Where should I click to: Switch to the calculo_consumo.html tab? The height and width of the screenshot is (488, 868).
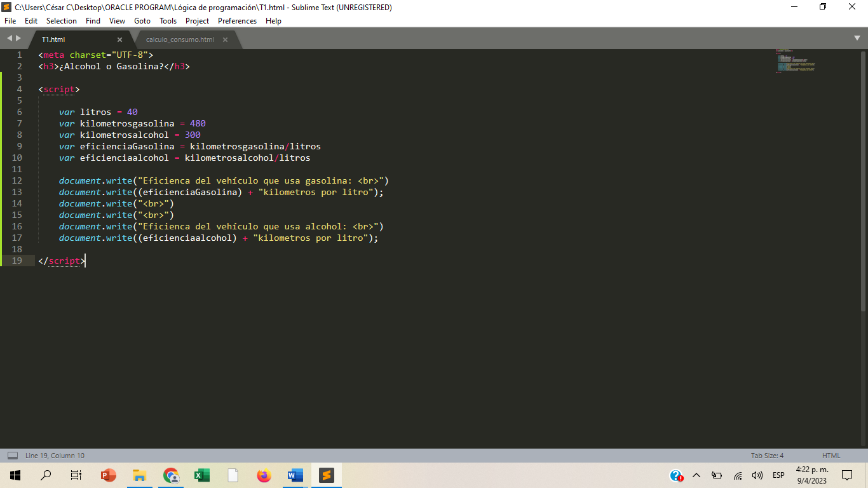tap(180, 39)
